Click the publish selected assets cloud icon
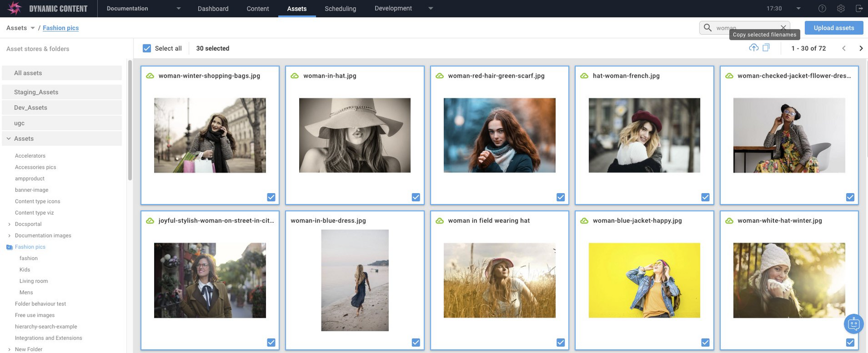Screen dimensions: 868x353 [x=753, y=48]
